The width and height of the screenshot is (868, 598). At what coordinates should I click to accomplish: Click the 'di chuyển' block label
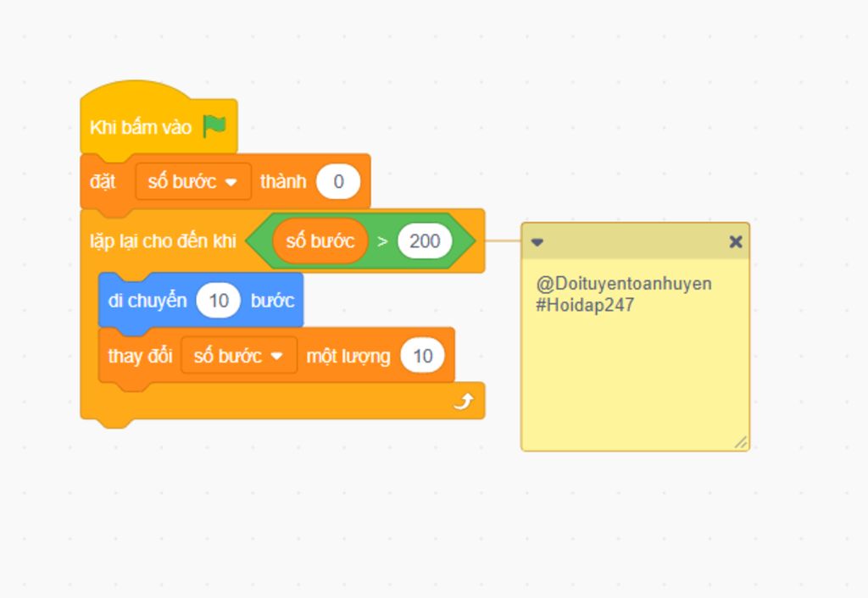[x=147, y=301]
